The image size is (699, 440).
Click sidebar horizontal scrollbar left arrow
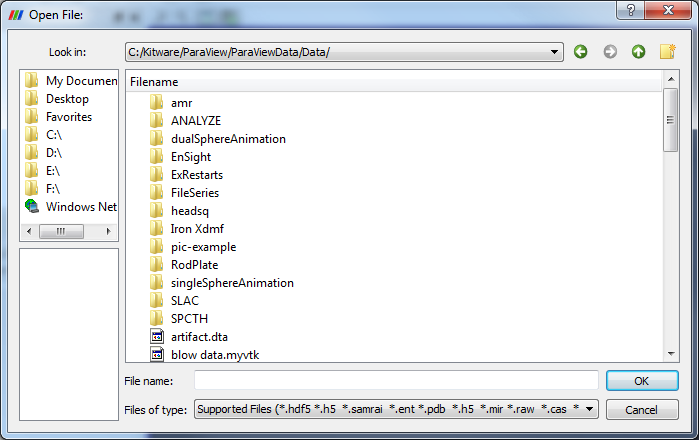29,231
